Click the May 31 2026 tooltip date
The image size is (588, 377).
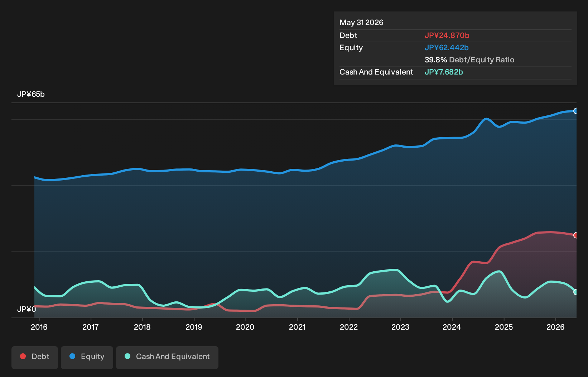(361, 23)
